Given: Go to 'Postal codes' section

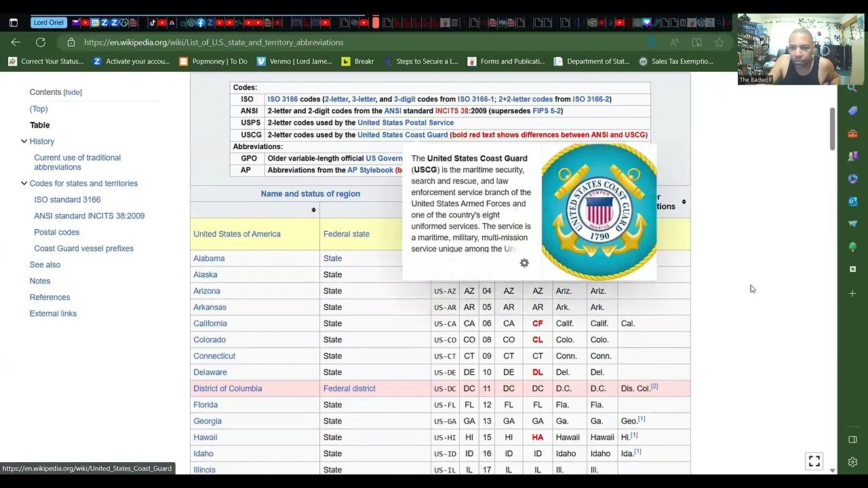Looking at the screenshot, I should [x=56, y=232].
